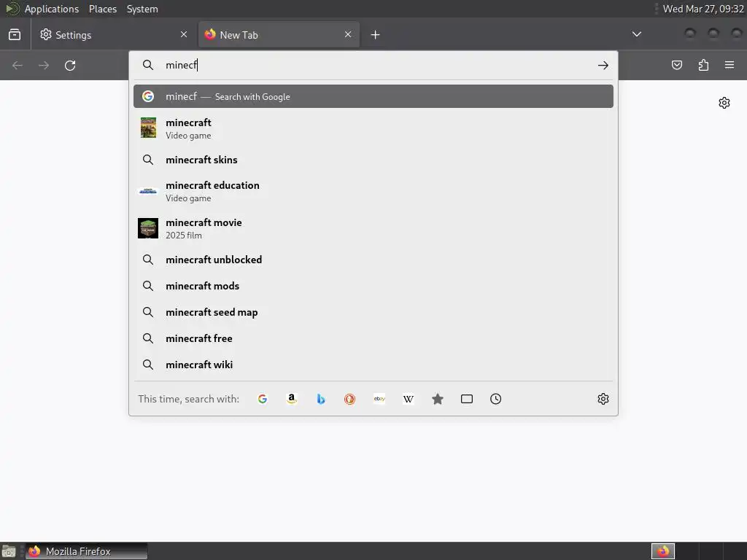
Task: Open the Extensions panel
Action: click(x=703, y=65)
